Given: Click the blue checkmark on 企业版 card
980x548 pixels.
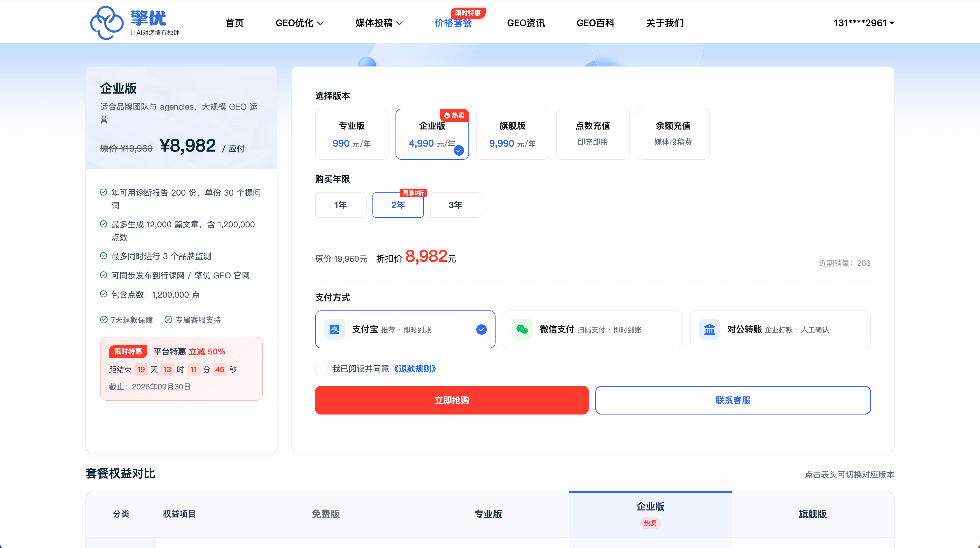Looking at the screenshot, I should click(x=459, y=151).
